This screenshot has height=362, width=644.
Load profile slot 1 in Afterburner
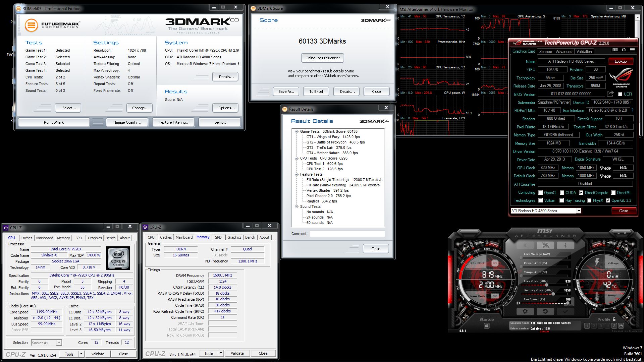click(x=587, y=326)
